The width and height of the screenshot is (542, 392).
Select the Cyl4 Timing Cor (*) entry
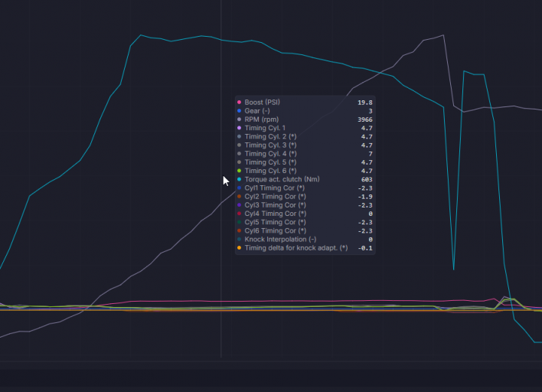tap(305, 214)
